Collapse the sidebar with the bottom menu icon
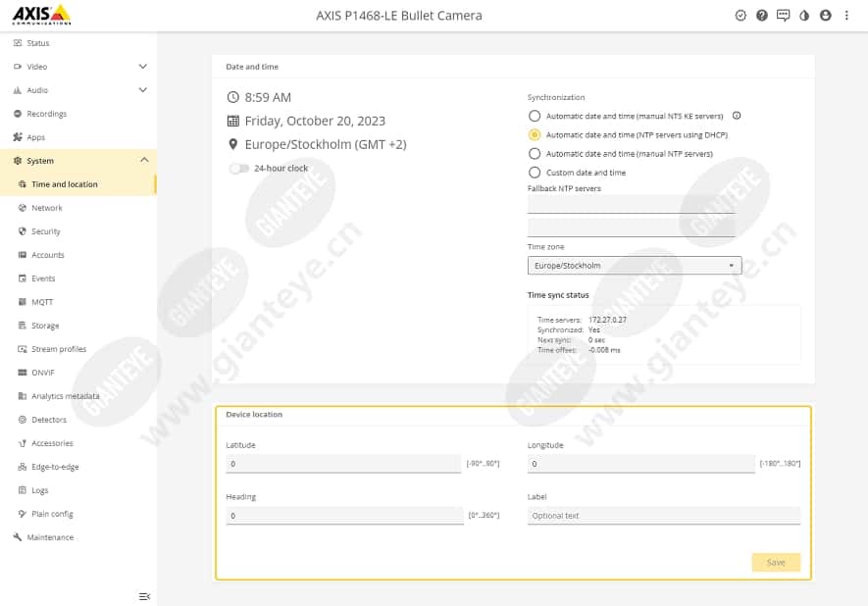Image resolution: width=868 pixels, height=606 pixels. (144, 596)
